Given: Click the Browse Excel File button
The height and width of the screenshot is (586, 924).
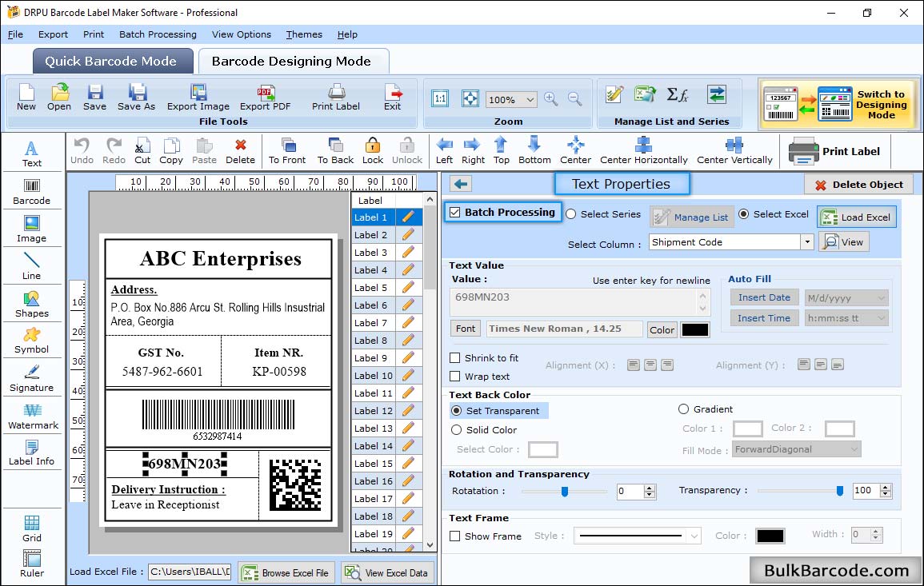Looking at the screenshot, I should click(x=286, y=572).
